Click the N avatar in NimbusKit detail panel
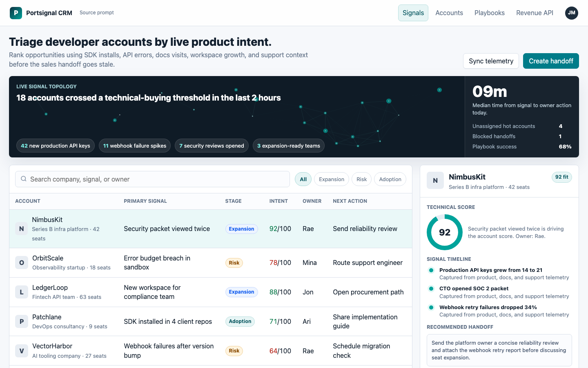The image size is (588, 368). click(435, 180)
